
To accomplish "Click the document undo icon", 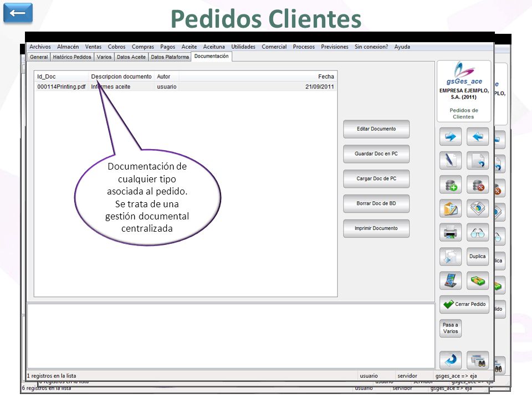I will [x=477, y=161].
